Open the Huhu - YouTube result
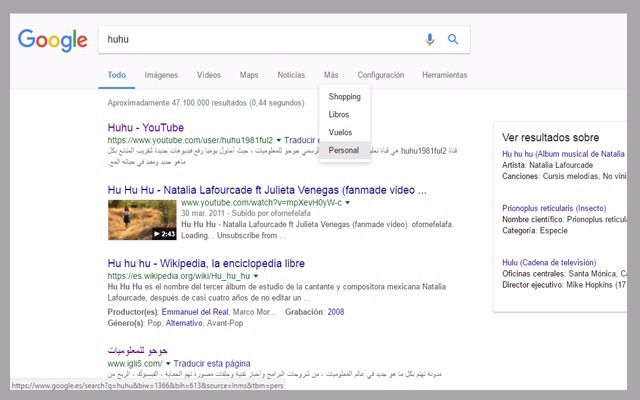This screenshot has height=400, width=640. tap(146, 127)
